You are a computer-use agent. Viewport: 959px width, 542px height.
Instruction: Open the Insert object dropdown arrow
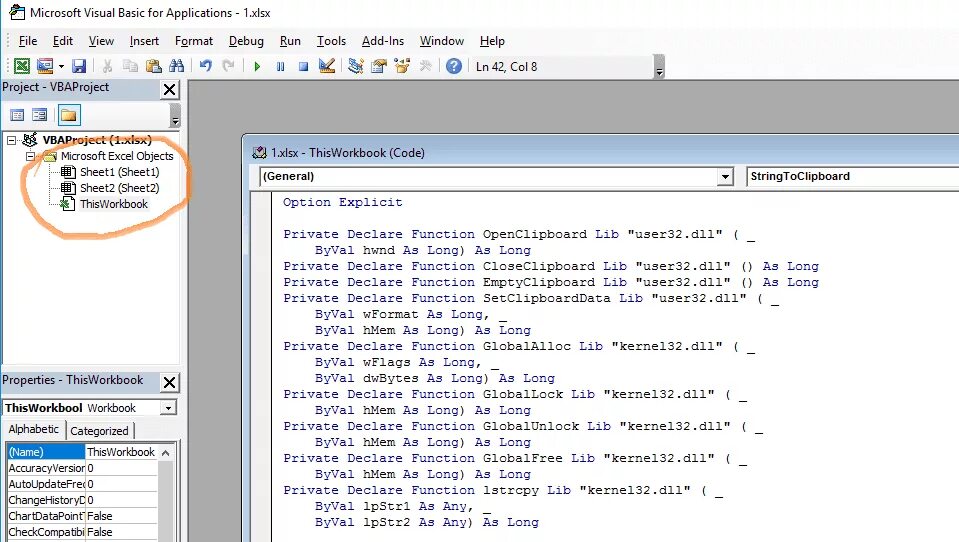pos(61,66)
